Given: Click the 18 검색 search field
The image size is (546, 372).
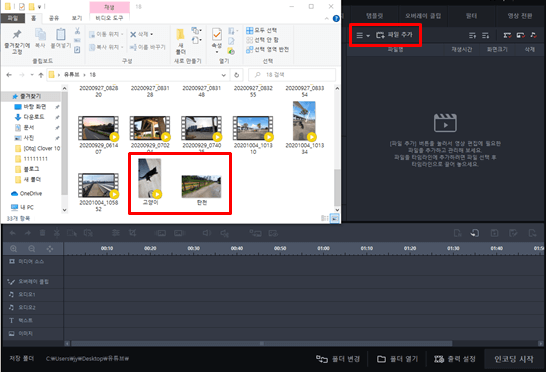Looking at the screenshot, I should coord(292,75).
